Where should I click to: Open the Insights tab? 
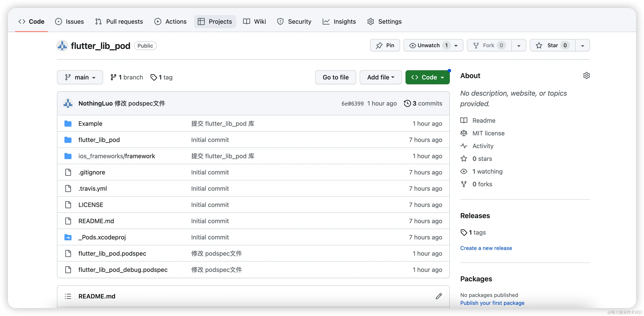coord(339,22)
